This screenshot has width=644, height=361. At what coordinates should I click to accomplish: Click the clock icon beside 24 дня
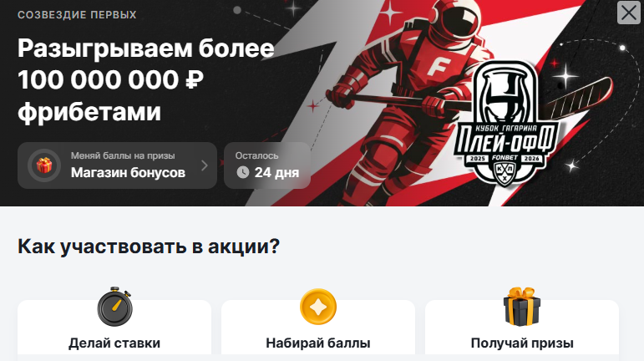(243, 172)
